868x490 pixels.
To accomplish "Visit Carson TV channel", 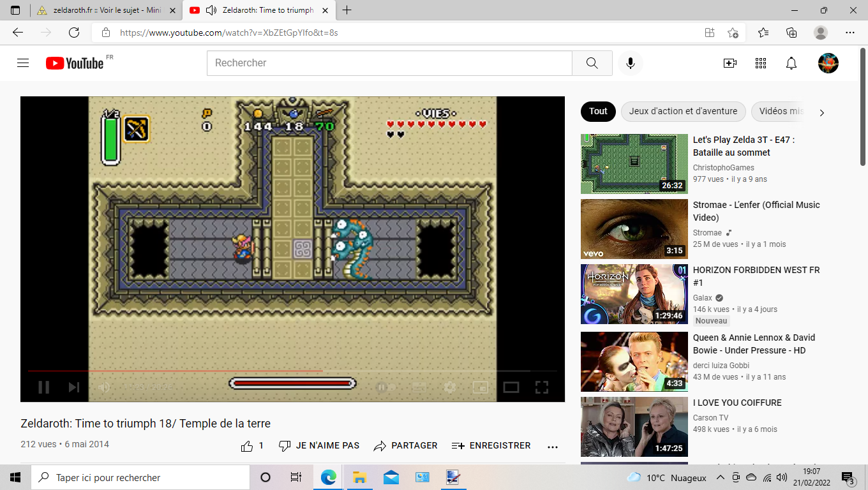I will click(x=710, y=418).
